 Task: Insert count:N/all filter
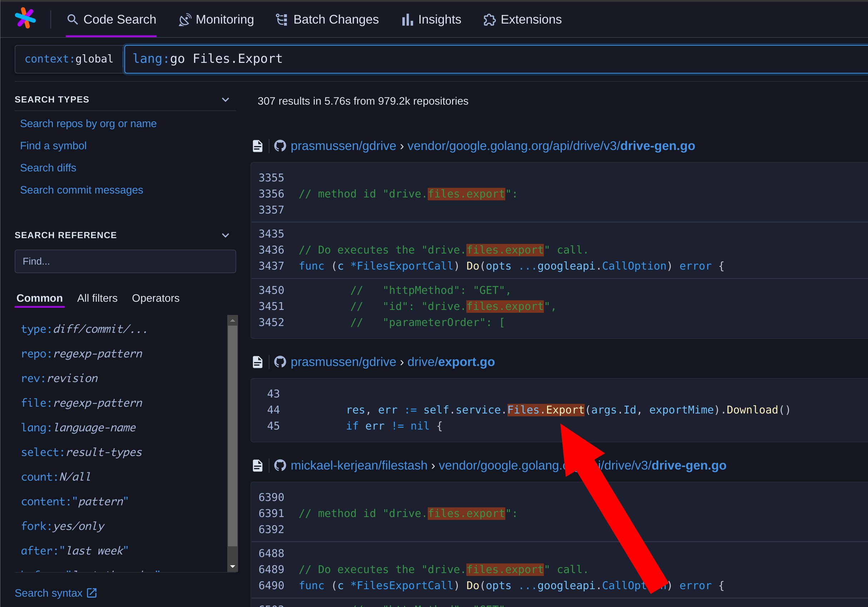coord(56,477)
